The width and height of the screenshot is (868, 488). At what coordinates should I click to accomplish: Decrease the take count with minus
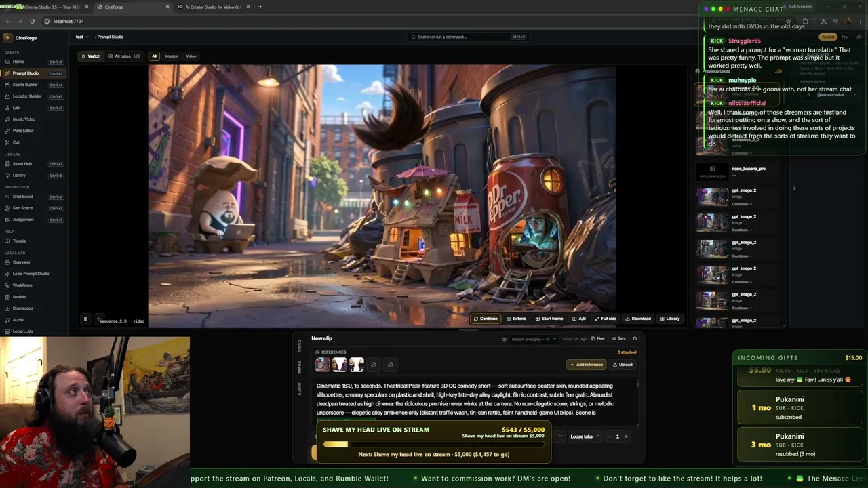pos(609,436)
